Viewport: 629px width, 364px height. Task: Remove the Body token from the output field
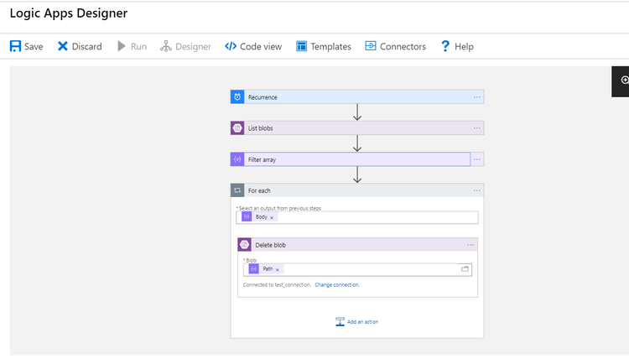click(x=272, y=217)
